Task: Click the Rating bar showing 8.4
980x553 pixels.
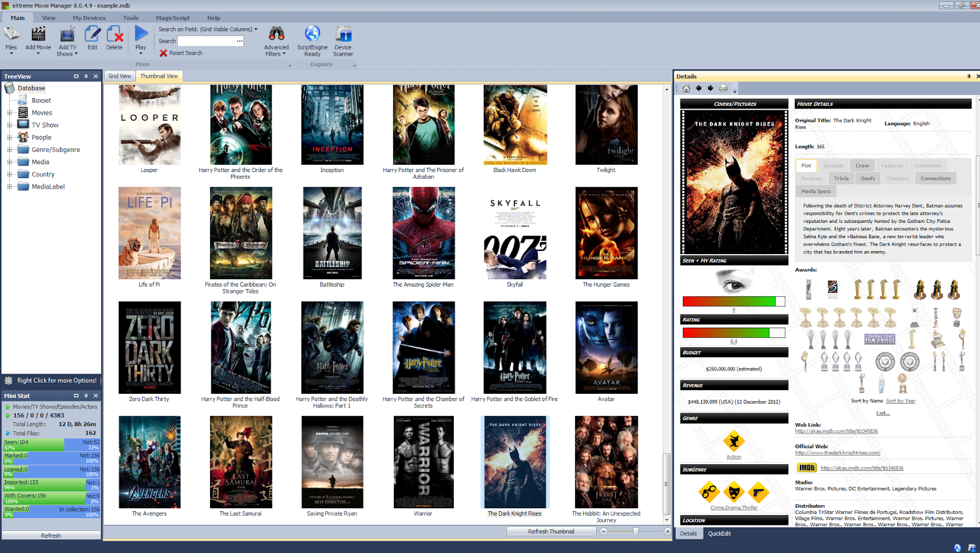Action: [734, 333]
